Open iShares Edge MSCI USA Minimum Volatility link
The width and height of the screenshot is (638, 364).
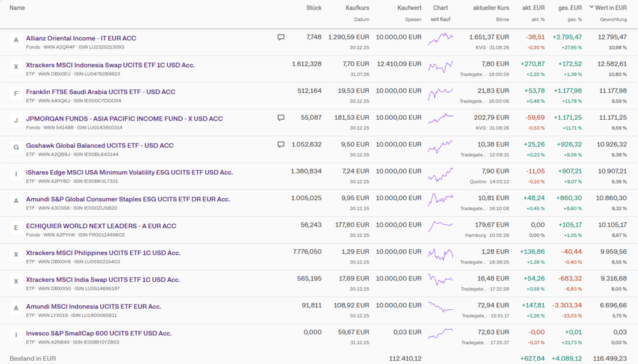click(x=130, y=173)
